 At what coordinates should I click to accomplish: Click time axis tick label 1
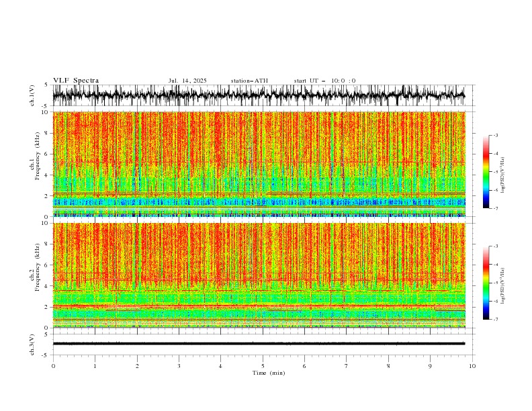(x=95, y=366)
